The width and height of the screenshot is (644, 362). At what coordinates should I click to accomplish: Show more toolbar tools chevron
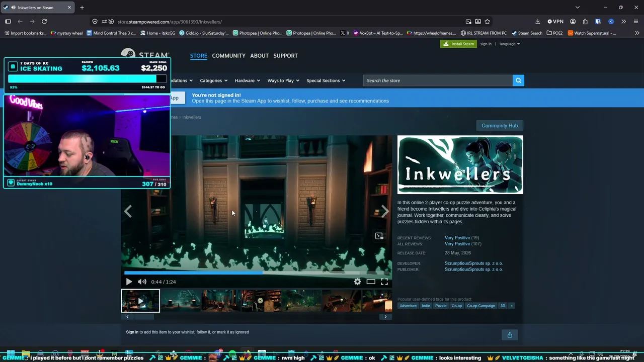click(624, 22)
